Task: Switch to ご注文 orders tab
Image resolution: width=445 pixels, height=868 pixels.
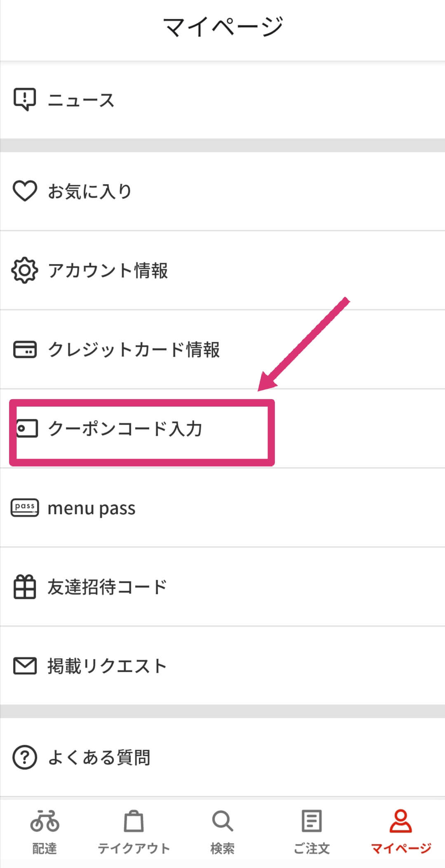Action: point(311,832)
